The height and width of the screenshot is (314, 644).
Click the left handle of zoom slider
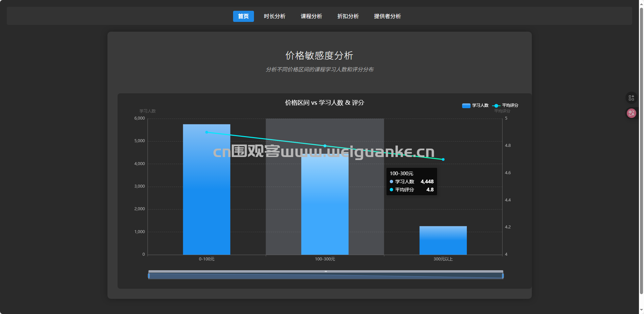tap(149, 276)
